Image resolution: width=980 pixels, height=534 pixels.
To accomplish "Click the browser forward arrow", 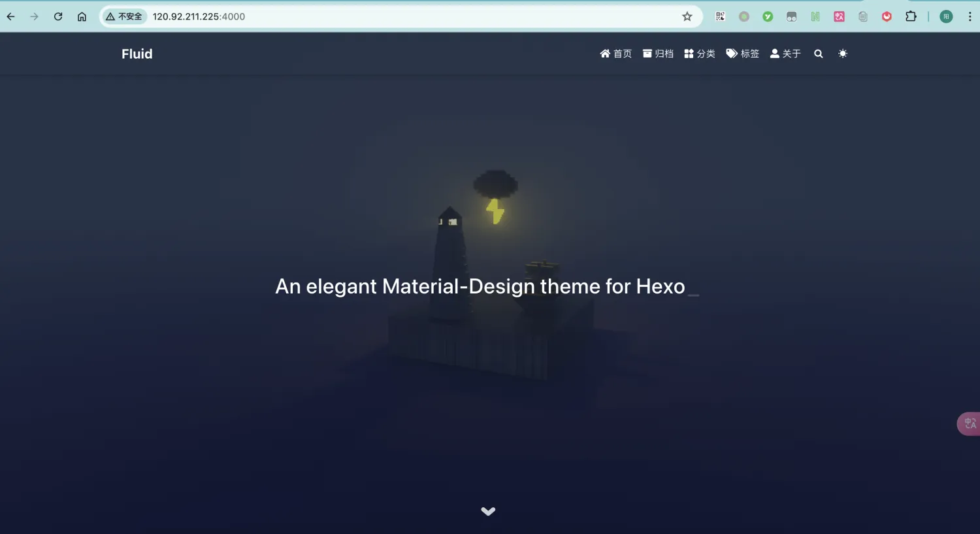I will [x=35, y=16].
